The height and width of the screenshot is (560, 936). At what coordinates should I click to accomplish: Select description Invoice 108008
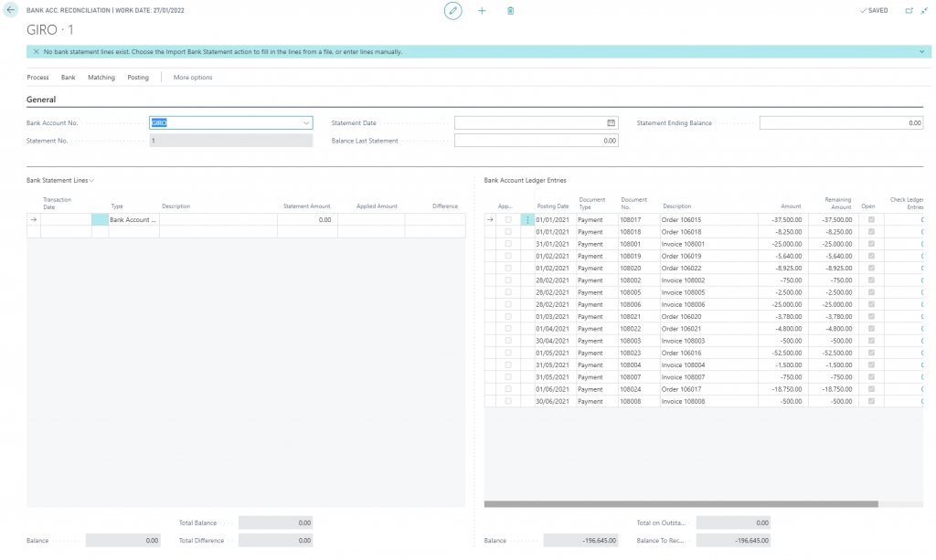coord(683,401)
